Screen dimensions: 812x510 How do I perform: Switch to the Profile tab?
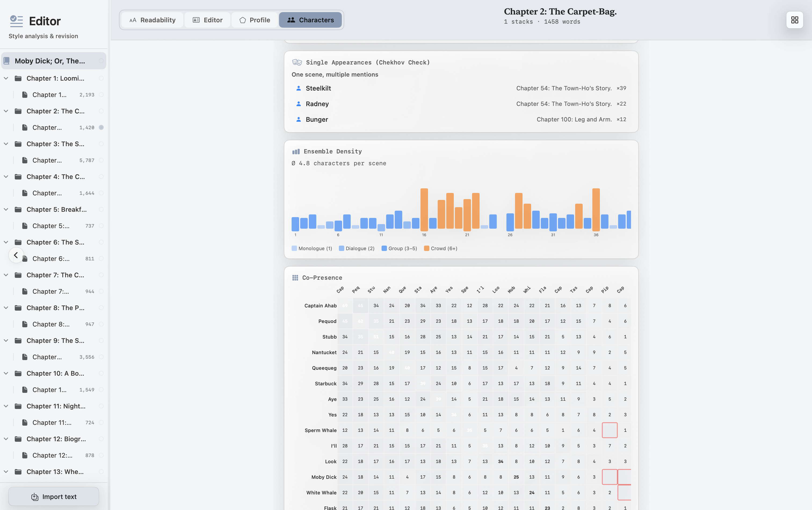255,20
